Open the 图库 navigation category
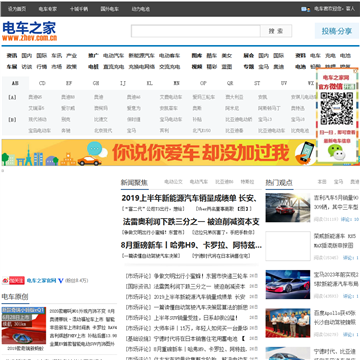The image size is (360, 360). pos(197,56)
